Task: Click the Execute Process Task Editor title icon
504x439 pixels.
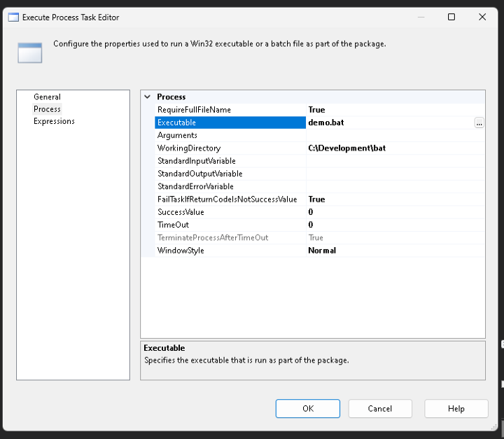Action: 13,18
